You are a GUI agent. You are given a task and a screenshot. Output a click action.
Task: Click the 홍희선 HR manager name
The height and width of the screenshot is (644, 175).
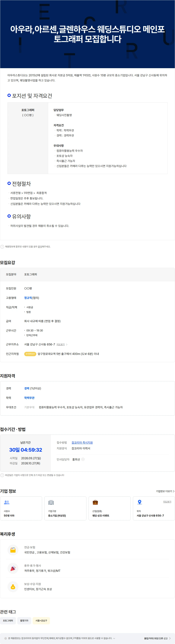point(76,459)
